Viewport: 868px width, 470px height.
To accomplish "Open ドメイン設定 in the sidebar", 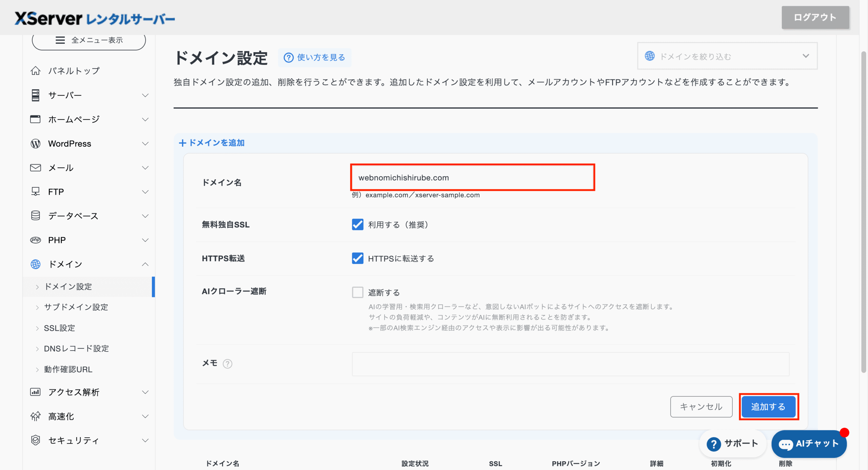I will [x=89, y=287].
